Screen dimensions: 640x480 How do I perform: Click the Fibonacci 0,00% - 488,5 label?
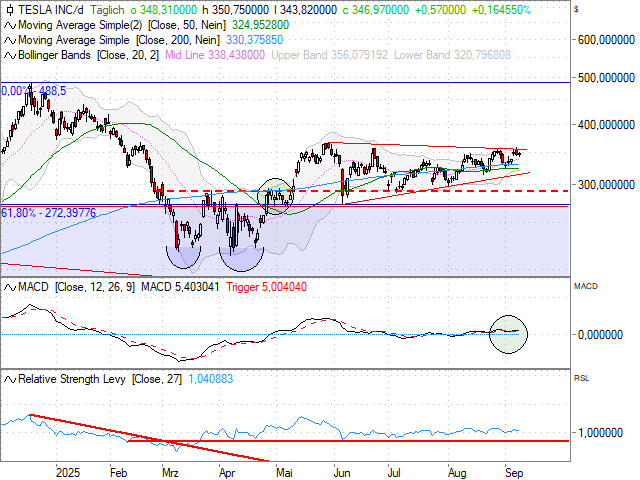[x=33, y=91]
